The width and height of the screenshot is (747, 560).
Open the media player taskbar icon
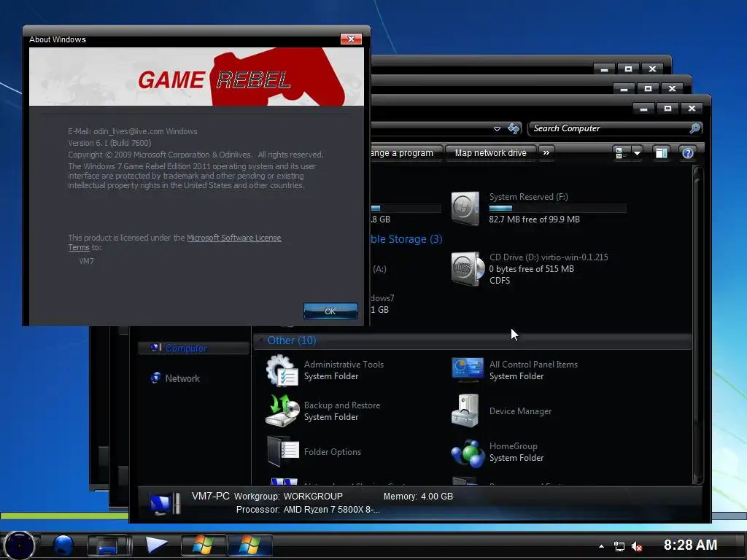pos(156,545)
